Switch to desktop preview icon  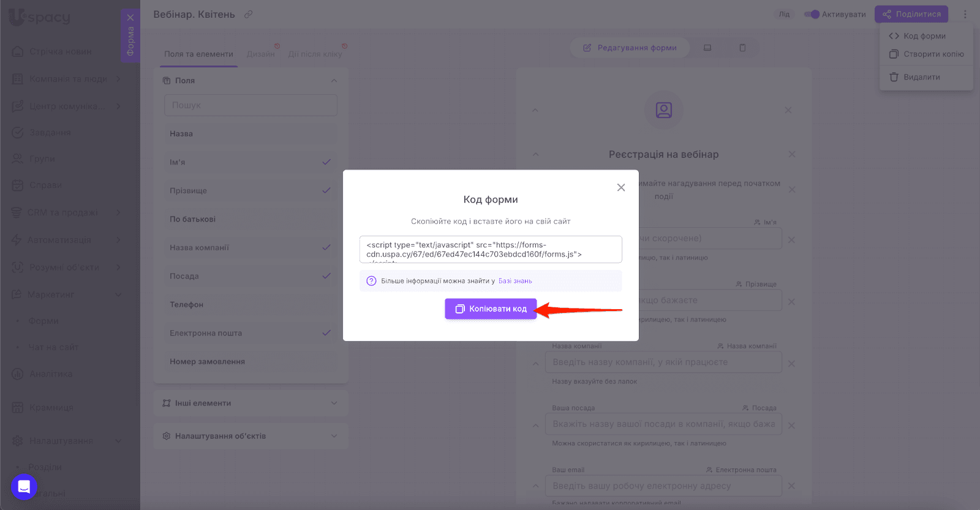tap(707, 48)
